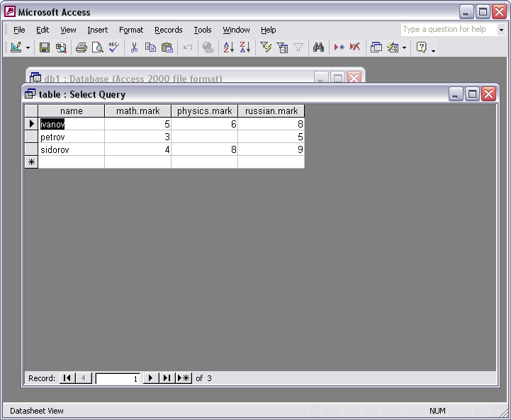Open the View mode dropdown arrow

pos(28,47)
